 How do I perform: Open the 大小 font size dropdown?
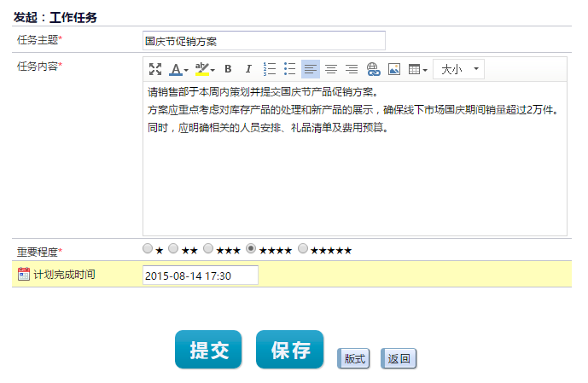pyautogui.click(x=458, y=69)
